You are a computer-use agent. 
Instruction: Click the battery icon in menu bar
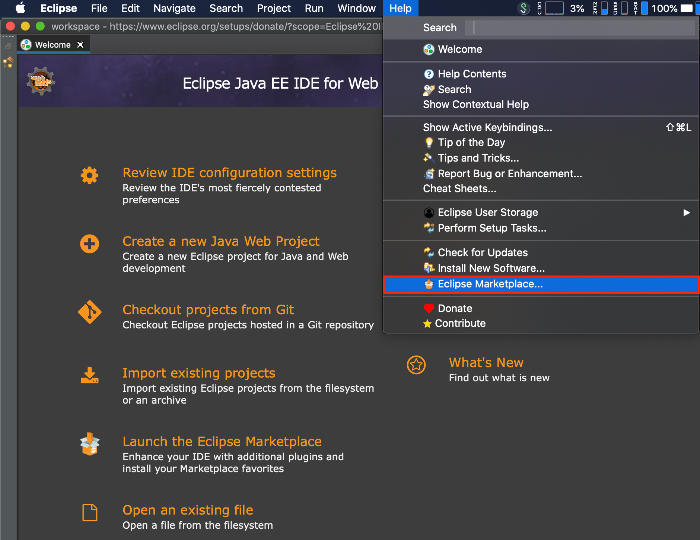tap(687, 8)
